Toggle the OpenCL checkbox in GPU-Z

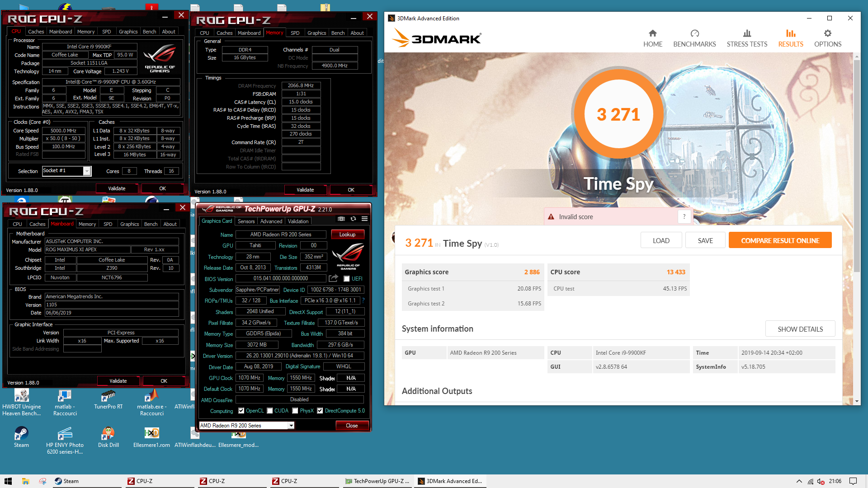click(241, 411)
